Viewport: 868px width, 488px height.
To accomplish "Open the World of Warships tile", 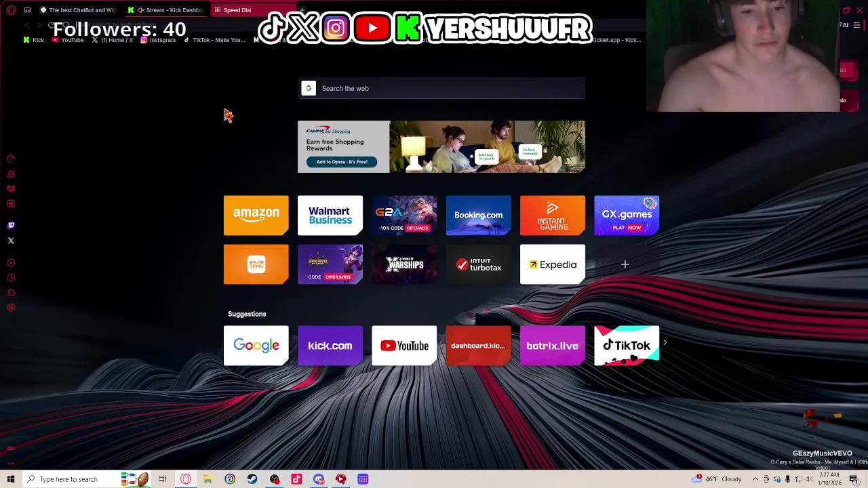I will pyautogui.click(x=404, y=264).
